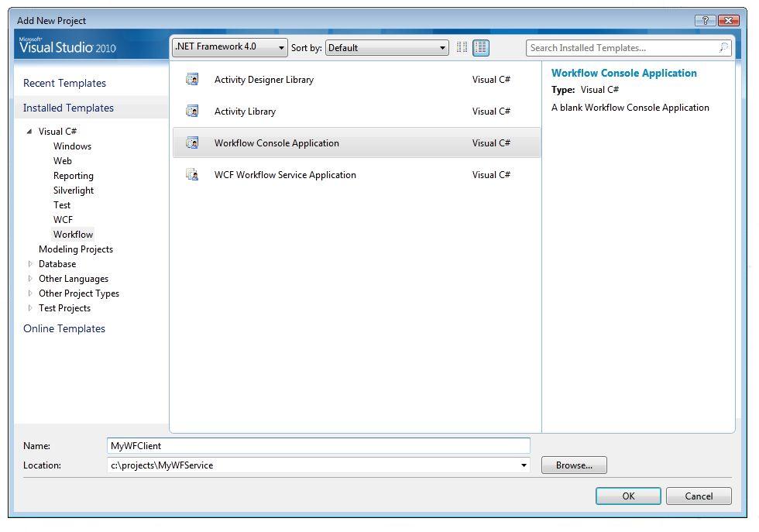Switch to small icons view

point(462,47)
